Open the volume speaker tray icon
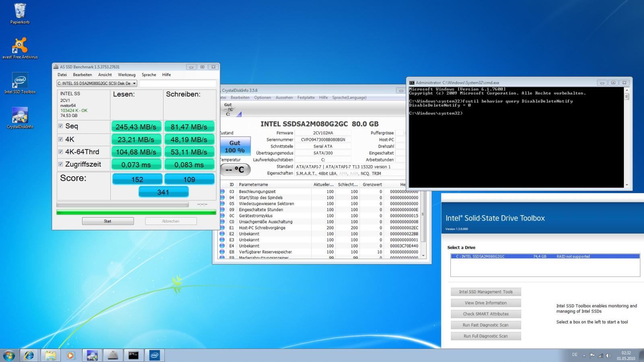Viewport: 644px width, 362px height. pyautogui.click(x=609, y=356)
